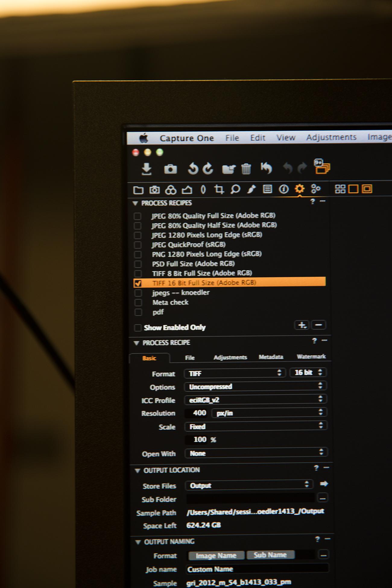Open the Format TIFF dropdown
Screen dimensions: 392x588
(234, 373)
